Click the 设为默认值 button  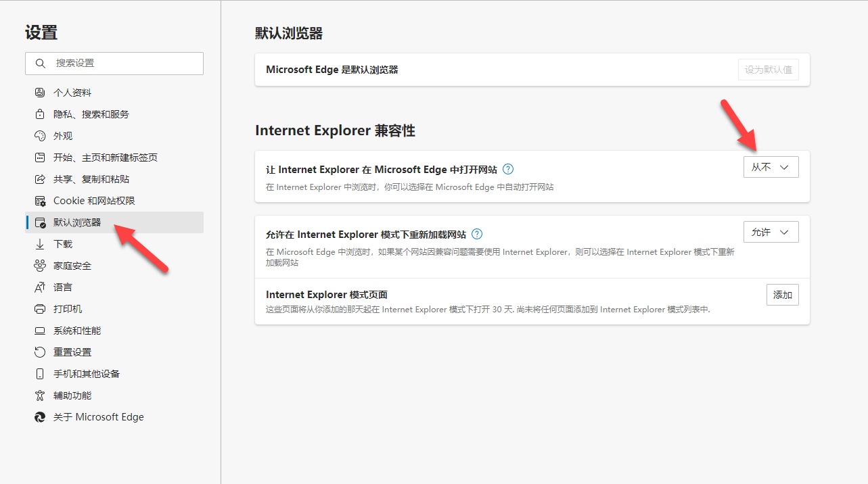768,70
